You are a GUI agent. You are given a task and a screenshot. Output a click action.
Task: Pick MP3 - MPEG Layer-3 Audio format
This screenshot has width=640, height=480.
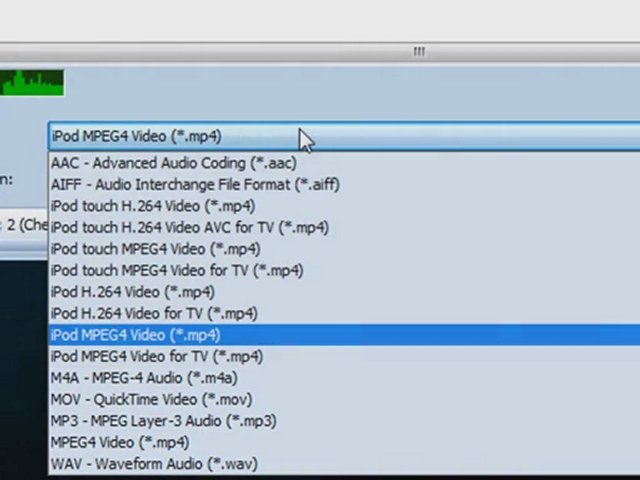pos(163,421)
